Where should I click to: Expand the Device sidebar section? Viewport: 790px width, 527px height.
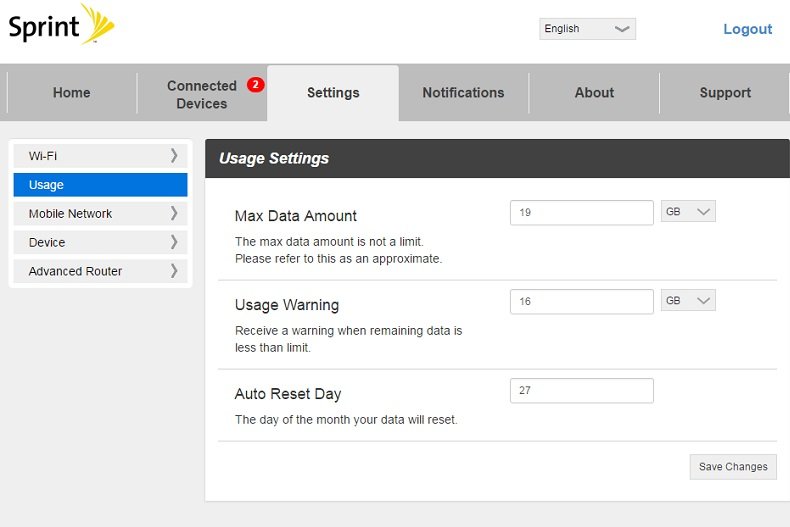click(x=100, y=242)
